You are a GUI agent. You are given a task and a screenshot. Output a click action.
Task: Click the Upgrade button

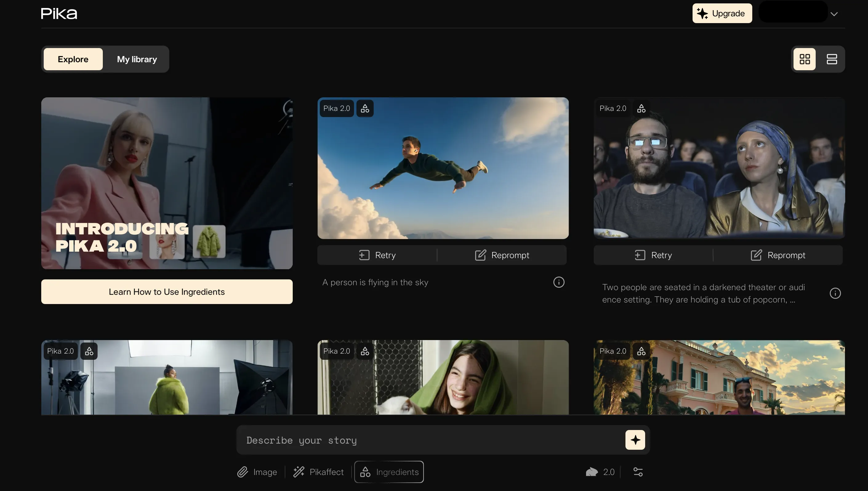tap(722, 14)
